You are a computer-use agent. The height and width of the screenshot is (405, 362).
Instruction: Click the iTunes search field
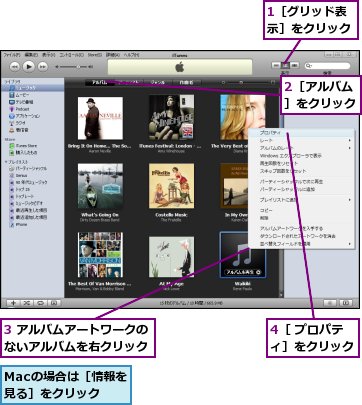(328, 66)
